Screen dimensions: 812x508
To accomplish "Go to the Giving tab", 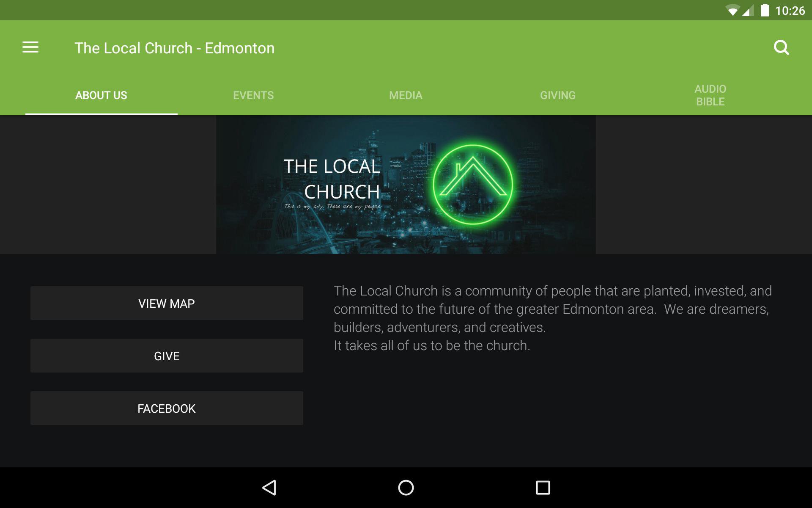I will click(x=558, y=95).
